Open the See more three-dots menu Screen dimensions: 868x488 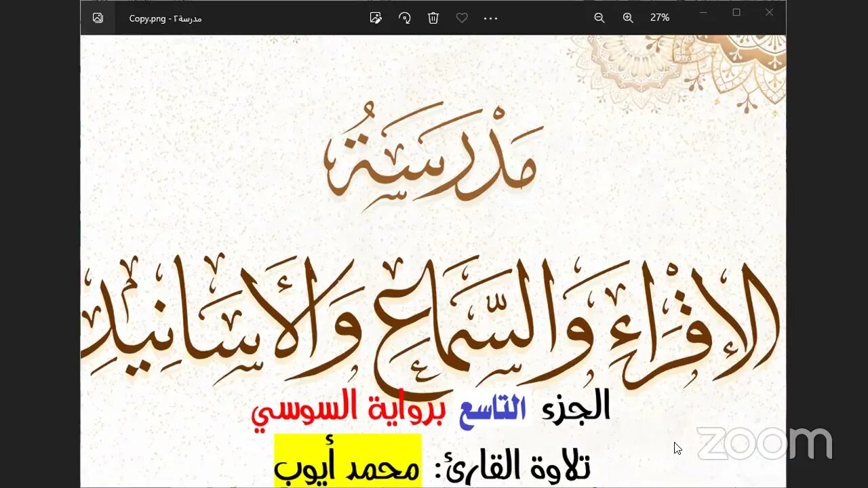click(491, 18)
